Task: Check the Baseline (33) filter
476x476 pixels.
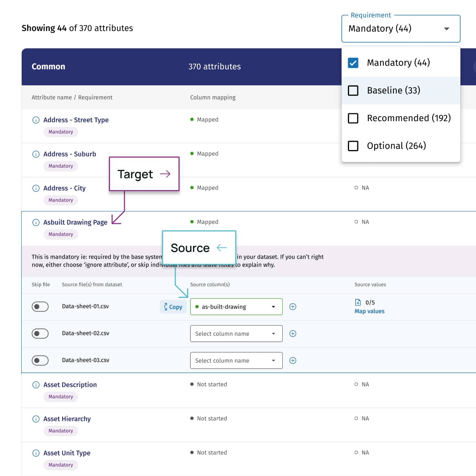Action: pyautogui.click(x=353, y=91)
